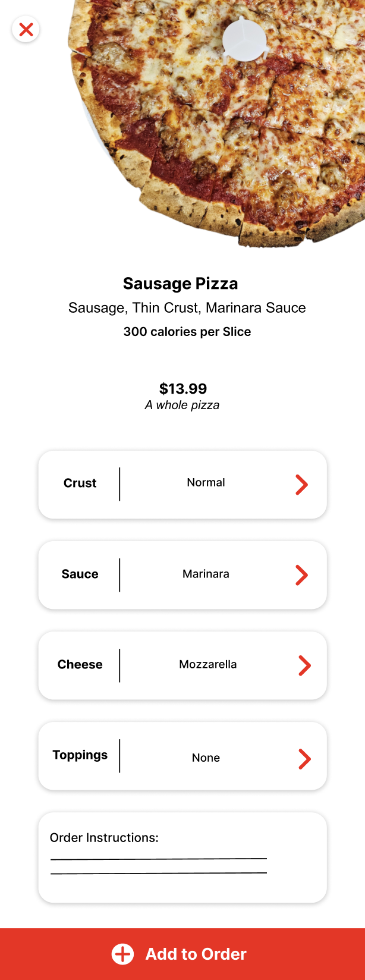Click the second Order Instructions line
The height and width of the screenshot is (980, 365).
coord(158,872)
